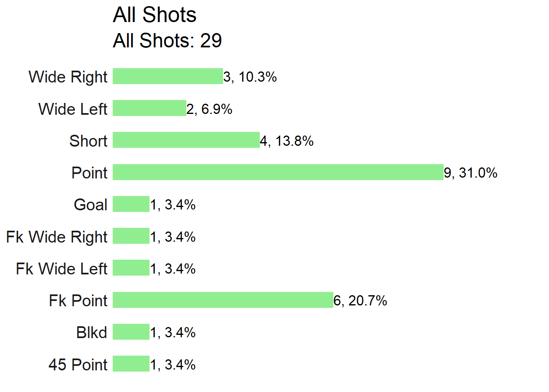Click the Blkd bar

click(x=131, y=332)
